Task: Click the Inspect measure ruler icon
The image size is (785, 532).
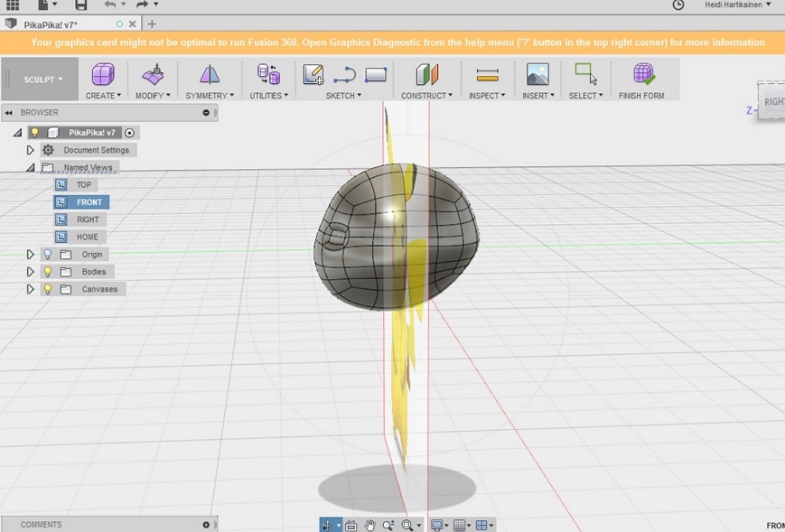Action: tap(487, 75)
